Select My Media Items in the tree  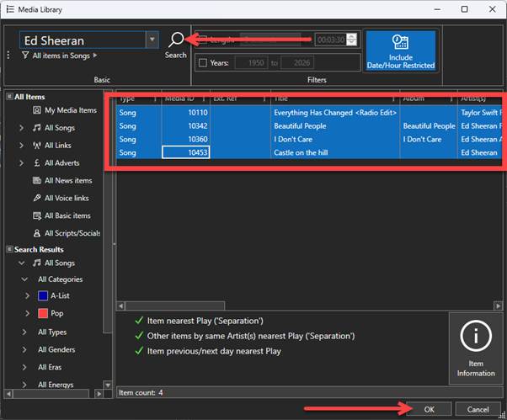coord(71,110)
